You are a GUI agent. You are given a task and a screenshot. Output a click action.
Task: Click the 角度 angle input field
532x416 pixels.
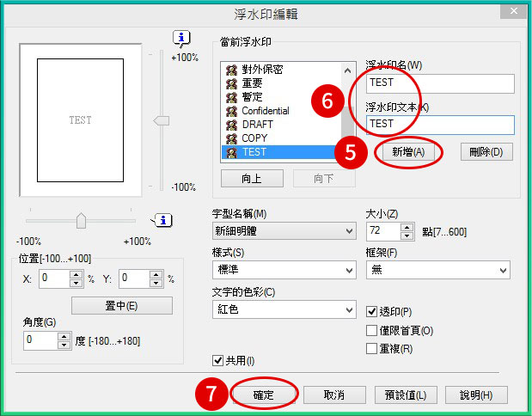[40, 340]
